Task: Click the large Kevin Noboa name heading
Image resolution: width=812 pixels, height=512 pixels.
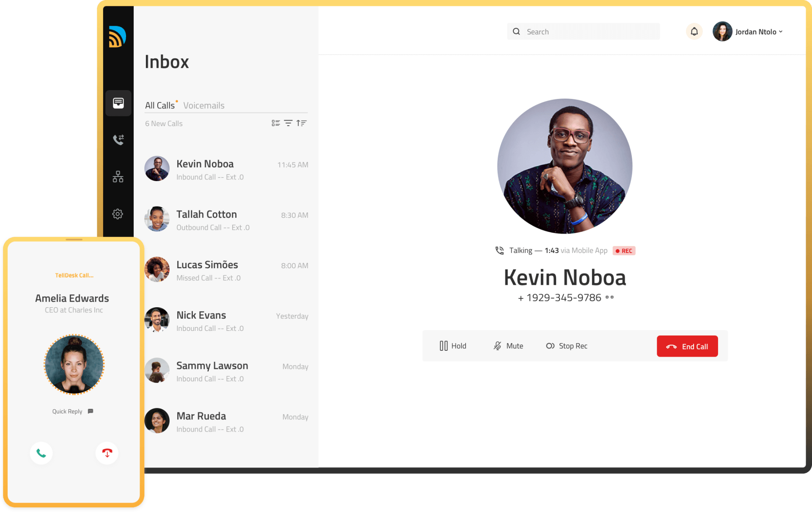Action: tap(565, 278)
